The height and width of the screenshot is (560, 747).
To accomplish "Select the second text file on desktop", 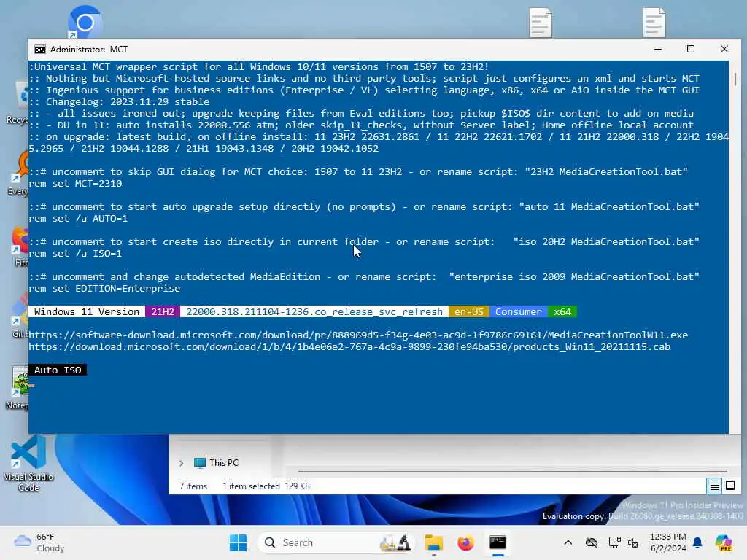I will click(x=654, y=23).
